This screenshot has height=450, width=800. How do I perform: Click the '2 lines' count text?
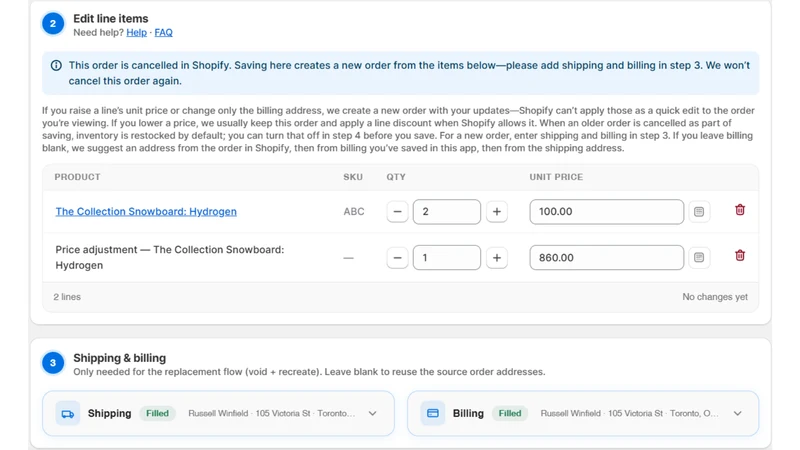(67, 297)
